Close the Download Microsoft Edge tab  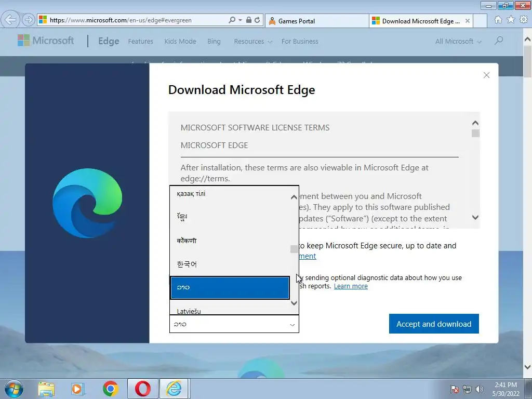pos(468,21)
